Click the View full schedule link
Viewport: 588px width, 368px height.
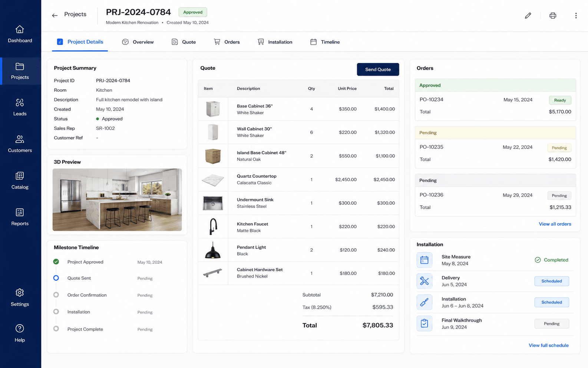[x=549, y=345]
